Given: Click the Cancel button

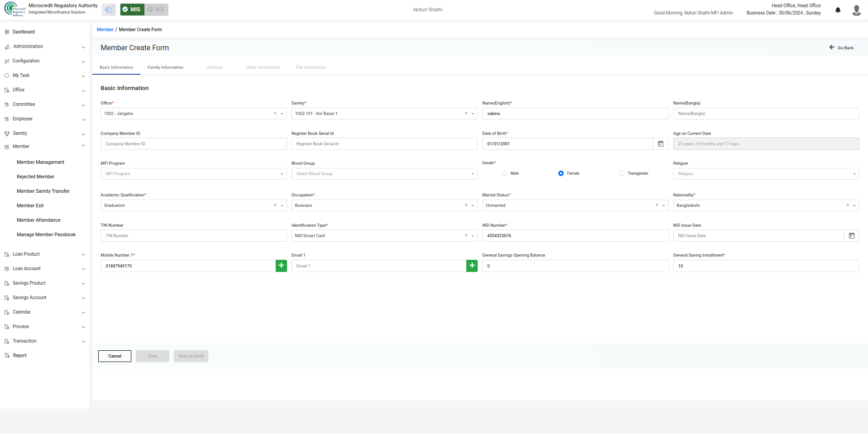Looking at the screenshot, I should tap(115, 356).
